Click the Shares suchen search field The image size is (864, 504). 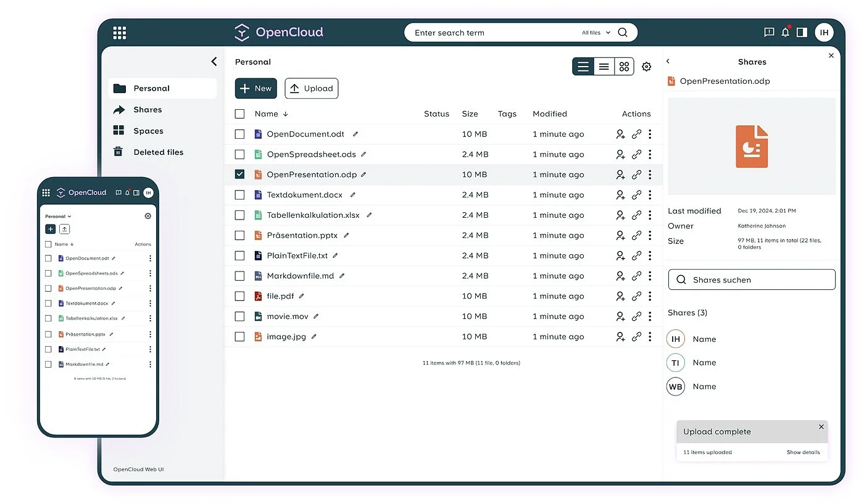click(x=752, y=279)
